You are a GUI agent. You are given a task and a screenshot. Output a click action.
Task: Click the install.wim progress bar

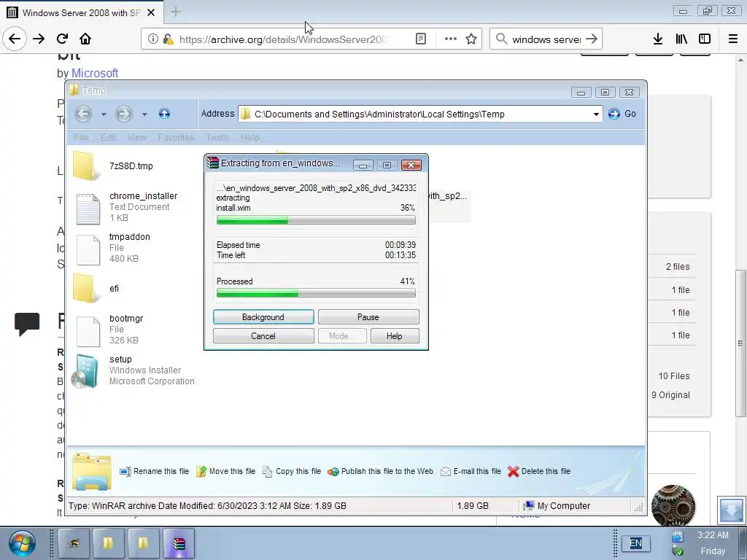(x=316, y=220)
